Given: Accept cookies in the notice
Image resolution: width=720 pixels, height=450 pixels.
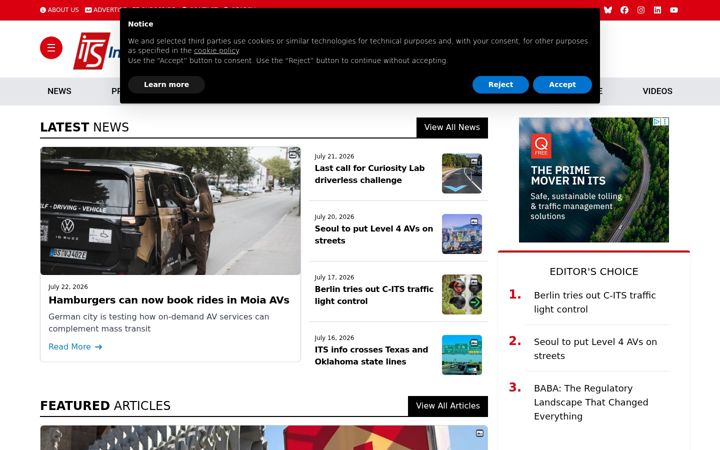Looking at the screenshot, I should [x=562, y=84].
